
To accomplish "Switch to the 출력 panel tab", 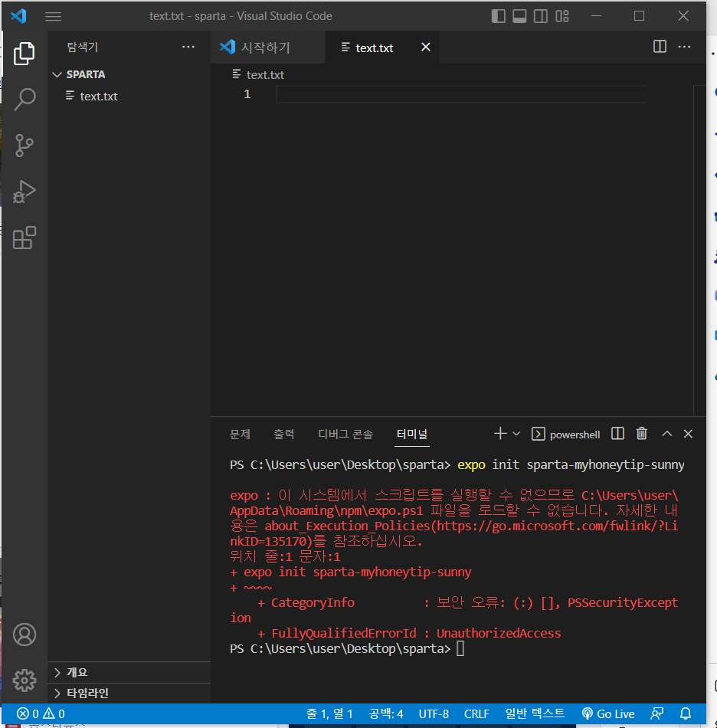I will 284,434.
